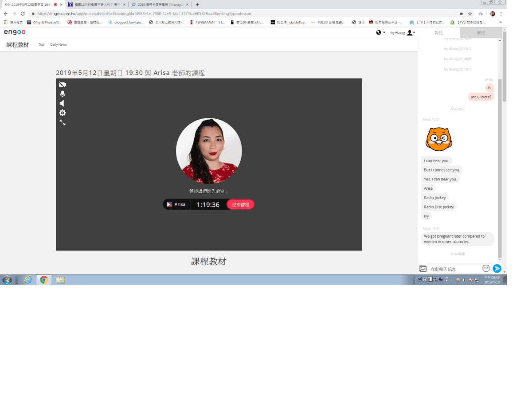Switch to the 筆記 notes tab
Screen dimensions: 532x399
point(481,32)
